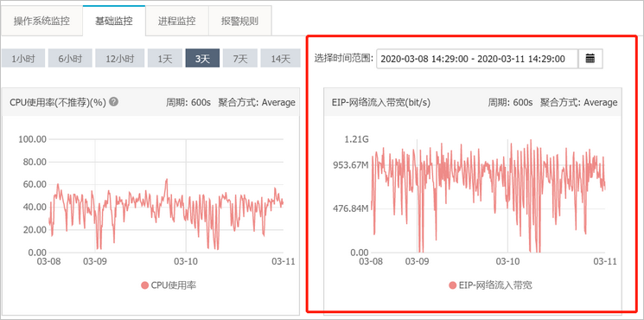The width and height of the screenshot is (644, 320).
Task: Click the active 3天 range button
Action: [202, 58]
